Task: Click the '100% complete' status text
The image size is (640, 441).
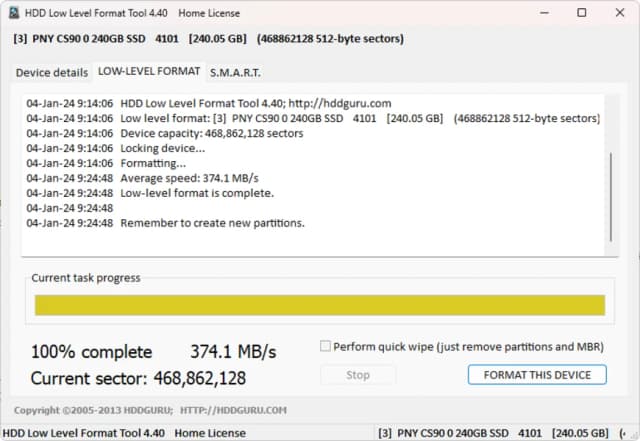Action: pyautogui.click(x=91, y=352)
